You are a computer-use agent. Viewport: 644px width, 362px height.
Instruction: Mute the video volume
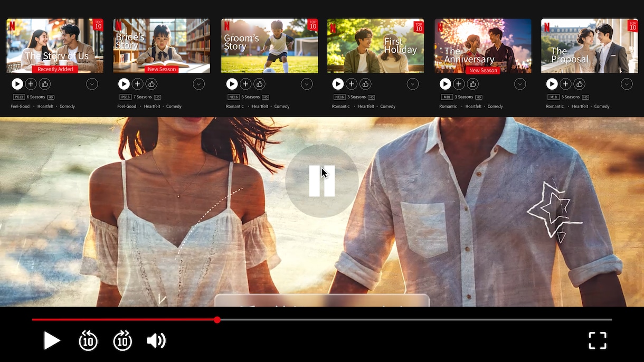(x=156, y=341)
